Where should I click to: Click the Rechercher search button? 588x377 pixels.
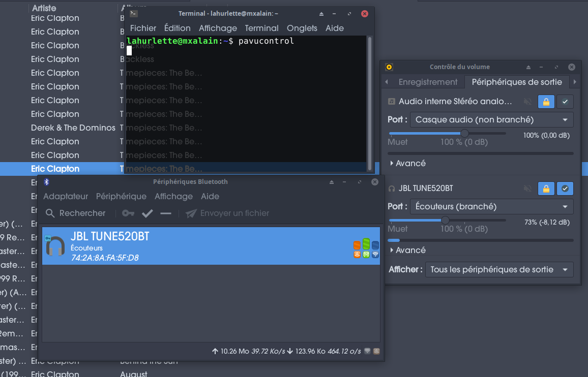(x=75, y=213)
